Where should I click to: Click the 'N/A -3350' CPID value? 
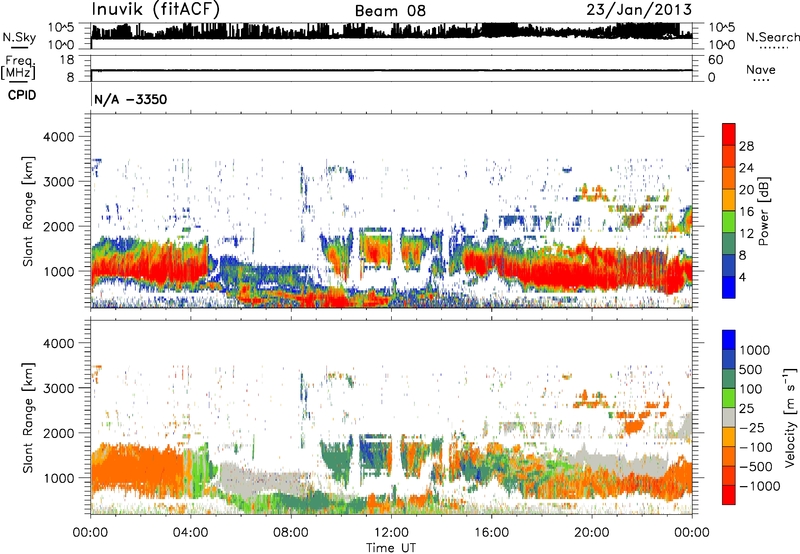pos(131,99)
